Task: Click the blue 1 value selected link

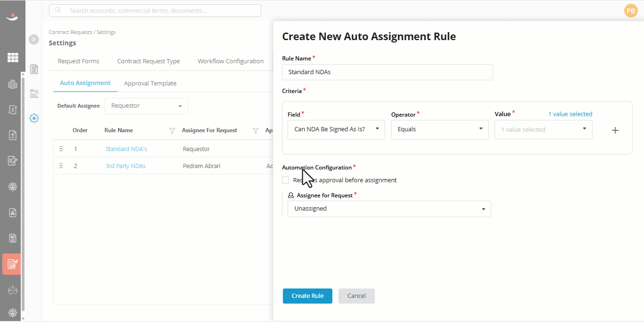Action: (x=570, y=114)
